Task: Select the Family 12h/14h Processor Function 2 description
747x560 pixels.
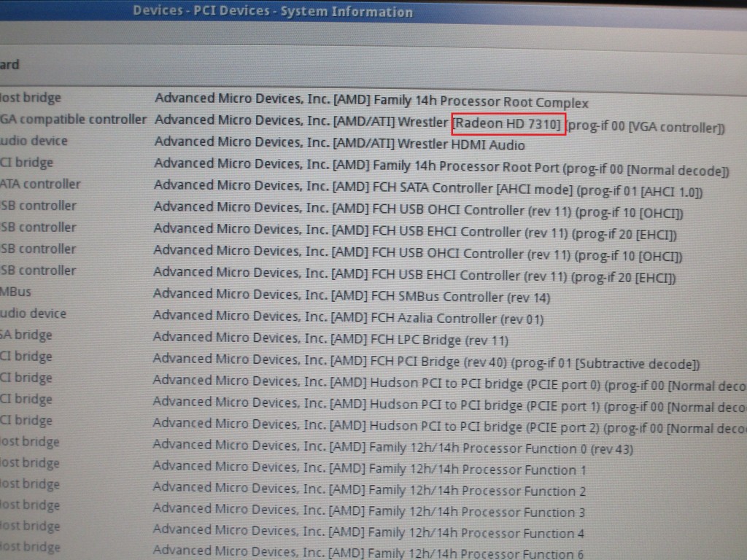Action: pyautogui.click(x=369, y=489)
